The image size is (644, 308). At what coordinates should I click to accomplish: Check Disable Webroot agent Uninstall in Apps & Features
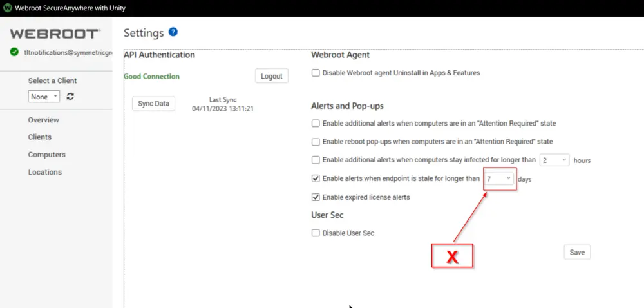tap(316, 73)
